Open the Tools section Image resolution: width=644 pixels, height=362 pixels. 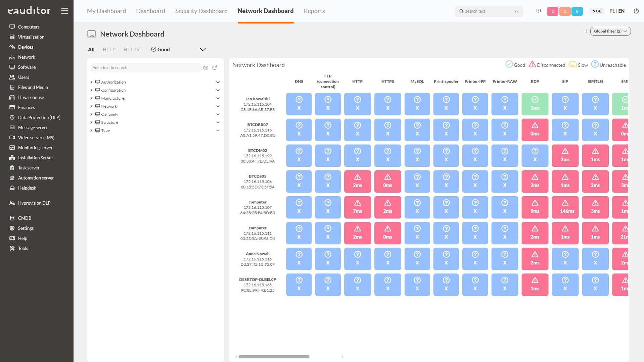(x=23, y=248)
